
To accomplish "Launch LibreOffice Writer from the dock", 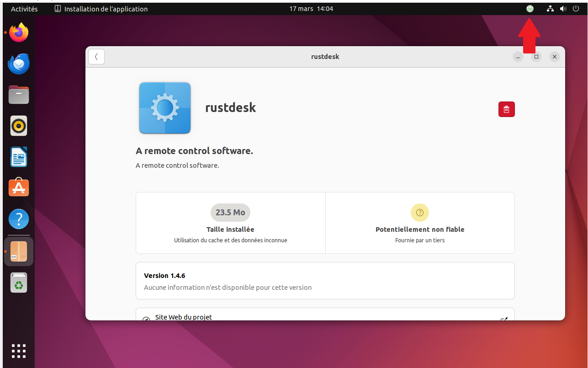I will [x=19, y=157].
